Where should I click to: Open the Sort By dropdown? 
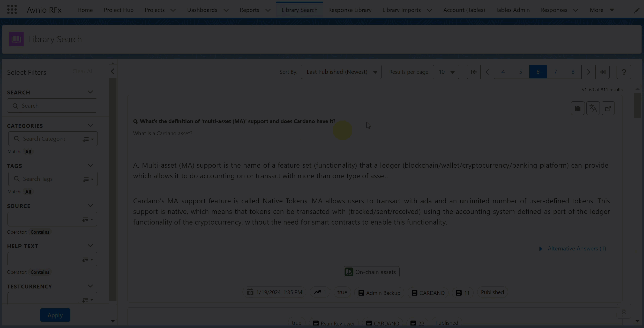pos(341,72)
